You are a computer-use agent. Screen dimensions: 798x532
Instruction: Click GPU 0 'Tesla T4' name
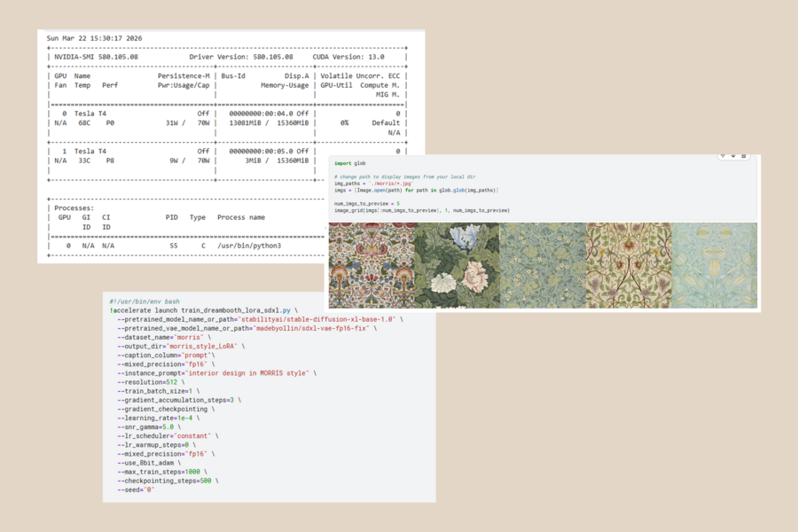tap(90, 113)
